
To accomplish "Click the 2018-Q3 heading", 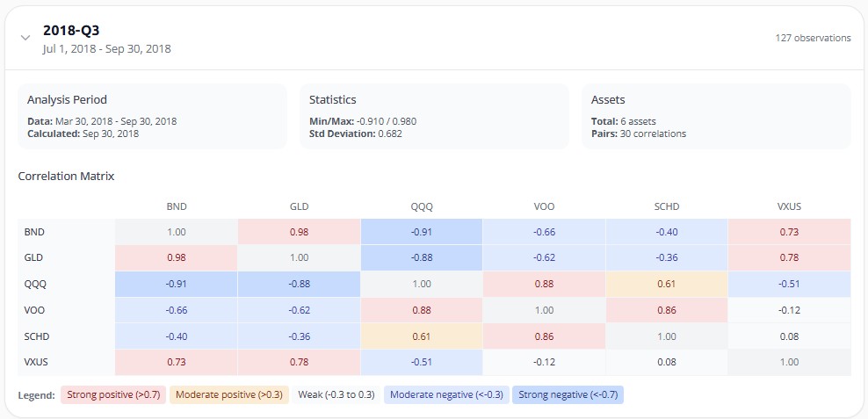I will pos(71,31).
